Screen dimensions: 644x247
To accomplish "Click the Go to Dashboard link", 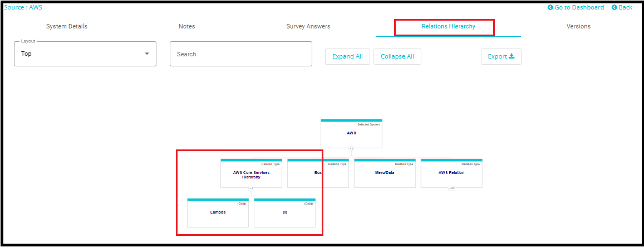I will [576, 7].
